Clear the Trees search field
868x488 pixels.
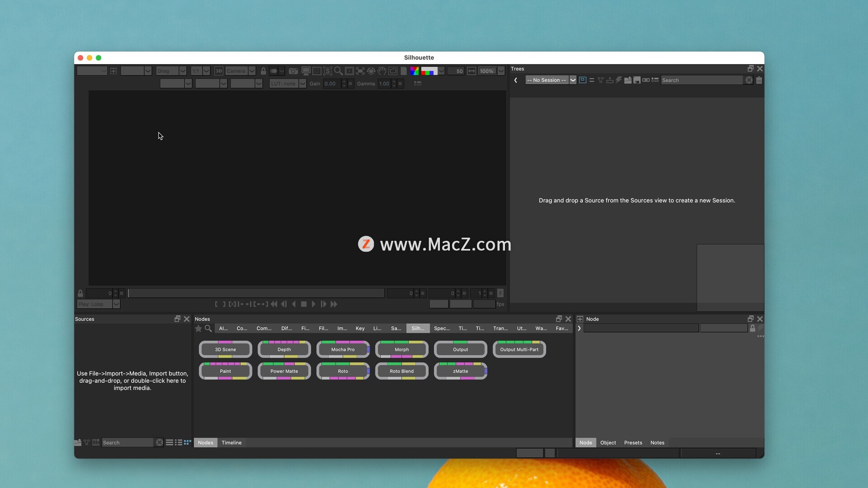749,80
